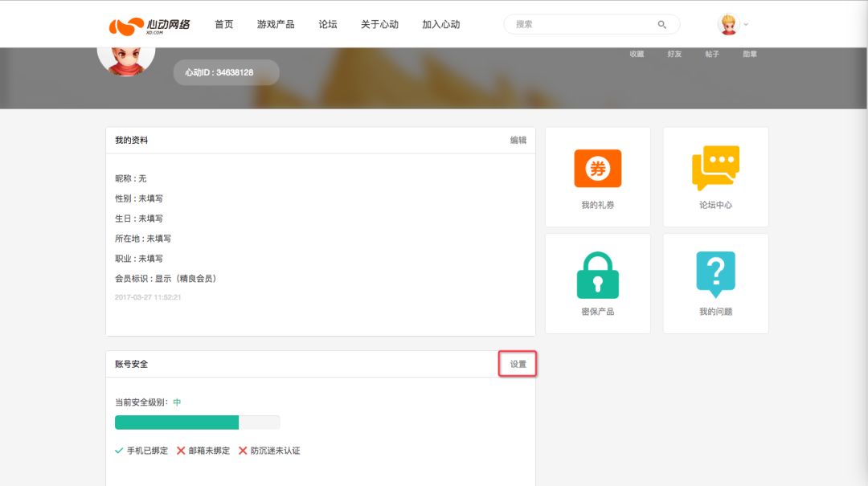
Task: Open the 游戏产品 nav menu
Action: (276, 24)
